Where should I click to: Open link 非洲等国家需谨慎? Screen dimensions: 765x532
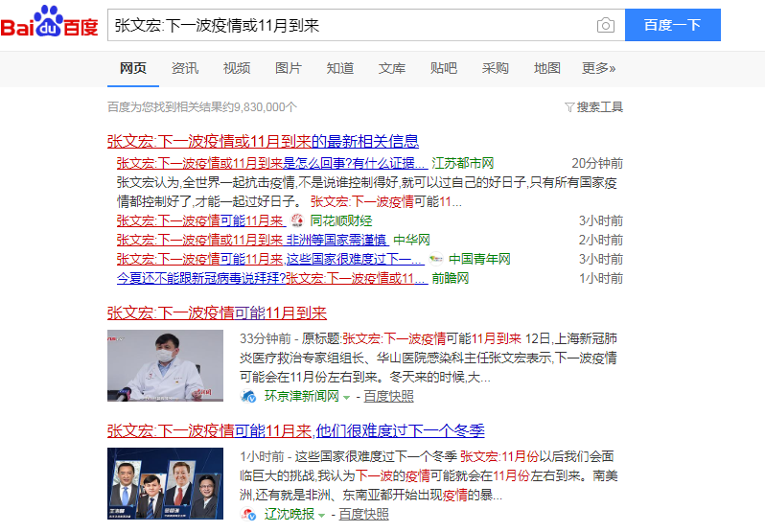(337, 240)
